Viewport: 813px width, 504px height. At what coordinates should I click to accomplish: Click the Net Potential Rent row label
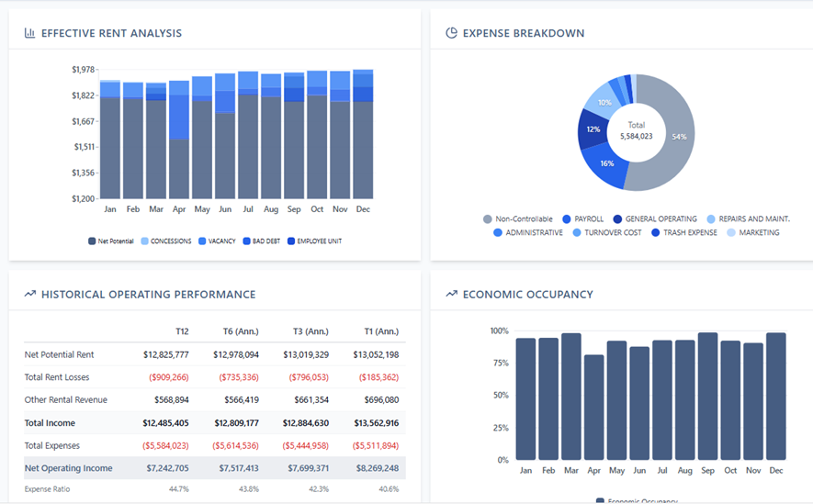tap(59, 355)
